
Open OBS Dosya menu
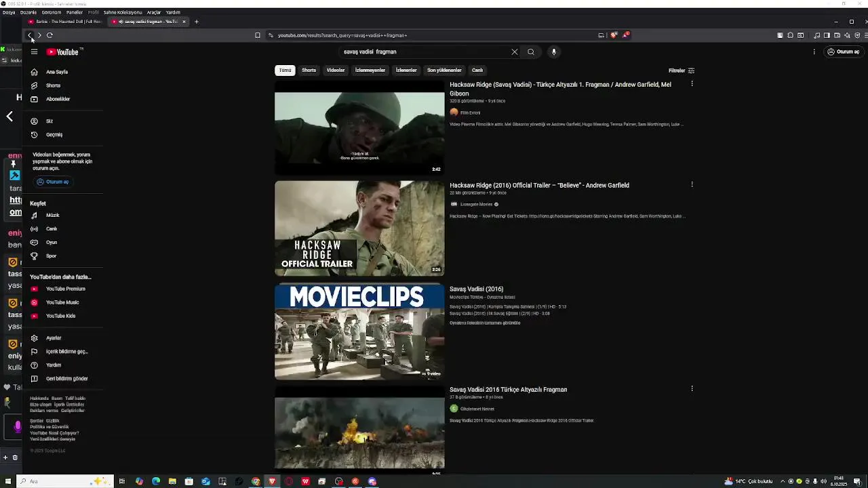click(x=9, y=12)
